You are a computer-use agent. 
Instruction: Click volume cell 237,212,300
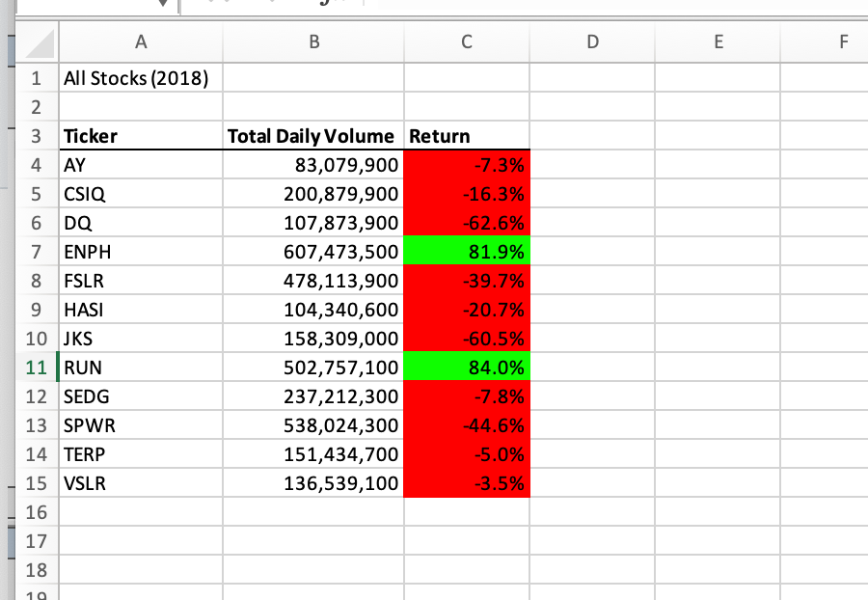pyautogui.click(x=313, y=396)
